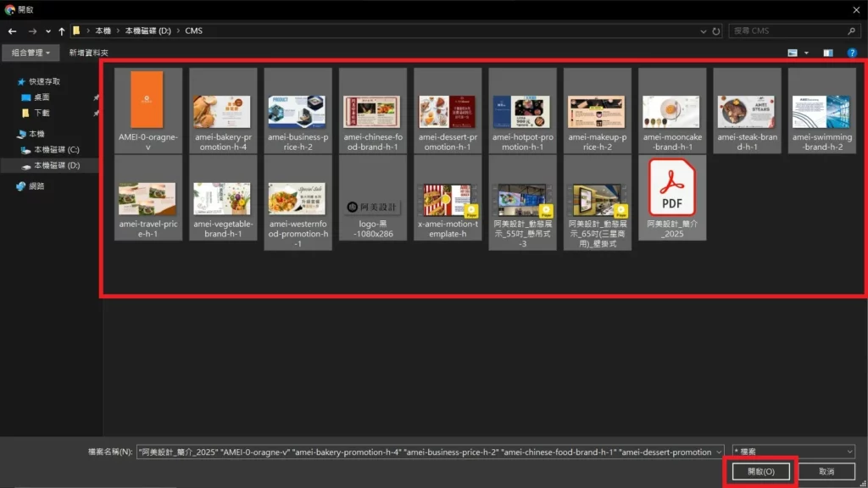The image size is (868, 488).
Task: Click 新增資料夾 in the toolbar
Action: tap(88, 53)
